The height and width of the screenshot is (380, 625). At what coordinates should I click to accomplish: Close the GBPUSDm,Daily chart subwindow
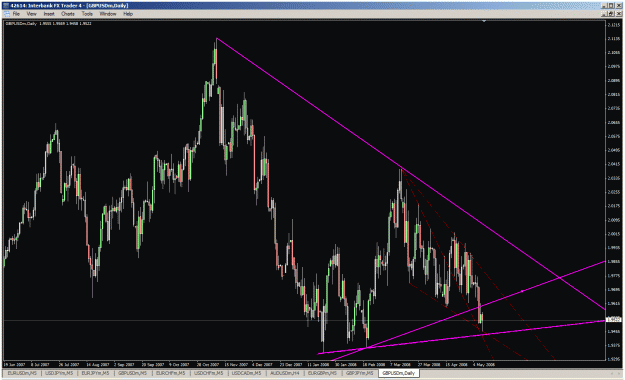[x=619, y=14]
